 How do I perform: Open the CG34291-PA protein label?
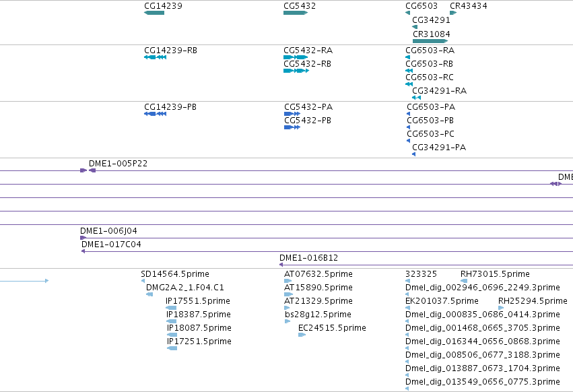pos(439,148)
